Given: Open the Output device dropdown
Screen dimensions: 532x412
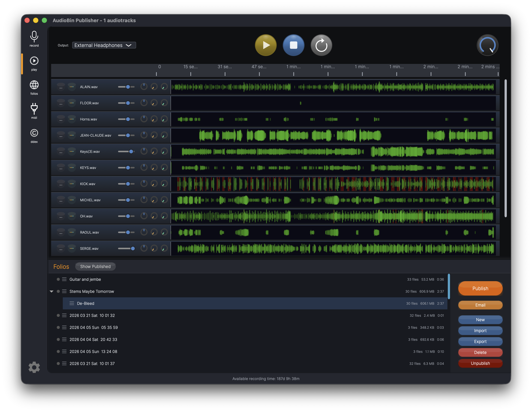Looking at the screenshot, I should click(104, 45).
